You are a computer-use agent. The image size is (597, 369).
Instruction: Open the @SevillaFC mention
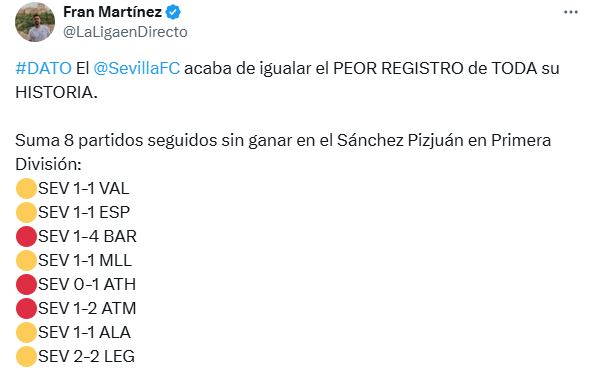point(136,69)
